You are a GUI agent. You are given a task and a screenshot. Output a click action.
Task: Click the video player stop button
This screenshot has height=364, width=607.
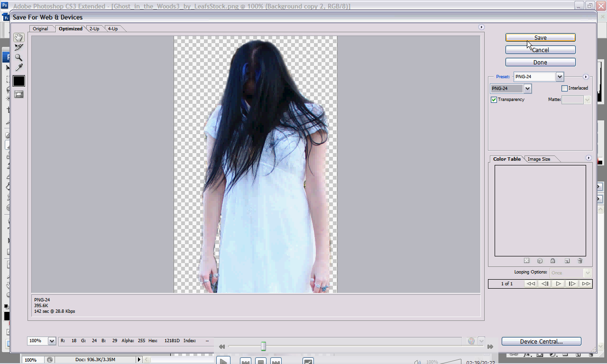pos(260,361)
